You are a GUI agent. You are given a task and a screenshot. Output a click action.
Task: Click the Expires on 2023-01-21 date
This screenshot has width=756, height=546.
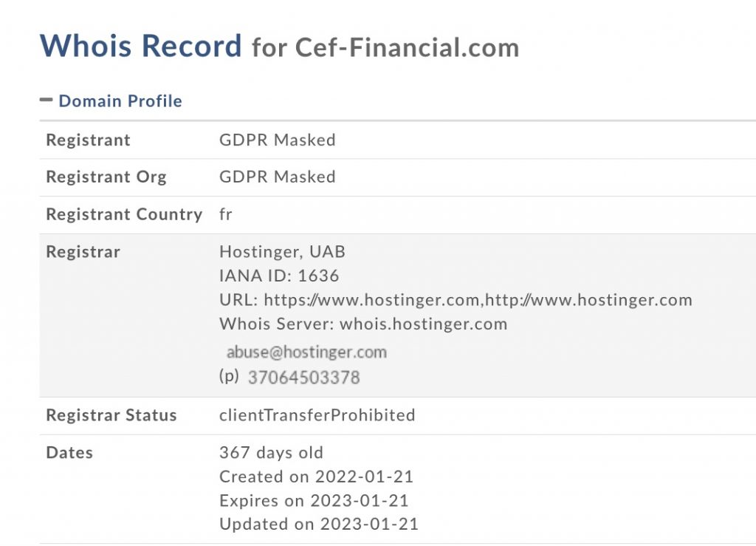pos(314,500)
